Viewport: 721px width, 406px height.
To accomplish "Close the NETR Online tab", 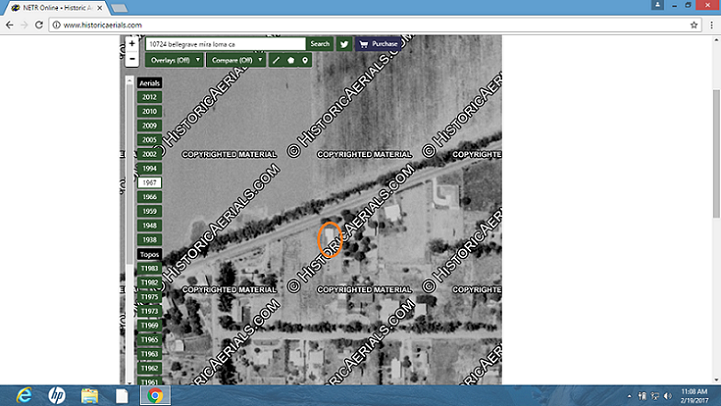I will [x=100, y=8].
